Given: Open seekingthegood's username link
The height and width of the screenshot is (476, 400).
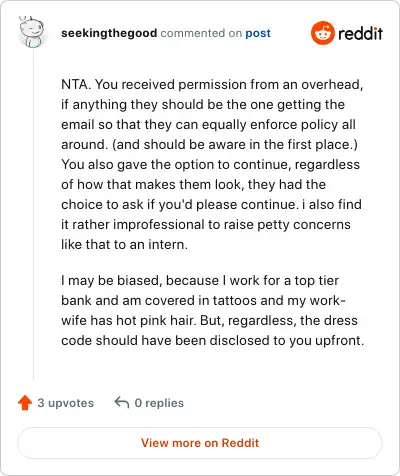Looking at the screenshot, I should (109, 33).
